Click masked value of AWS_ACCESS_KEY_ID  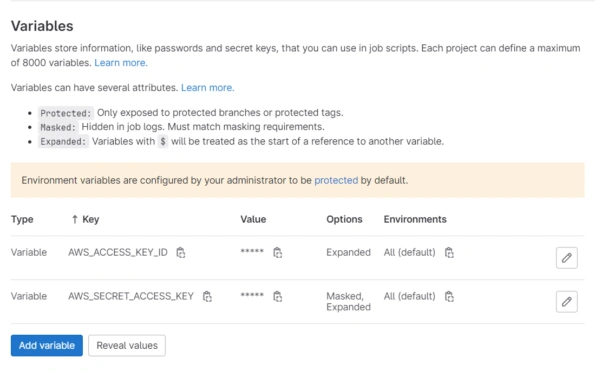click(x=252, y=252)
